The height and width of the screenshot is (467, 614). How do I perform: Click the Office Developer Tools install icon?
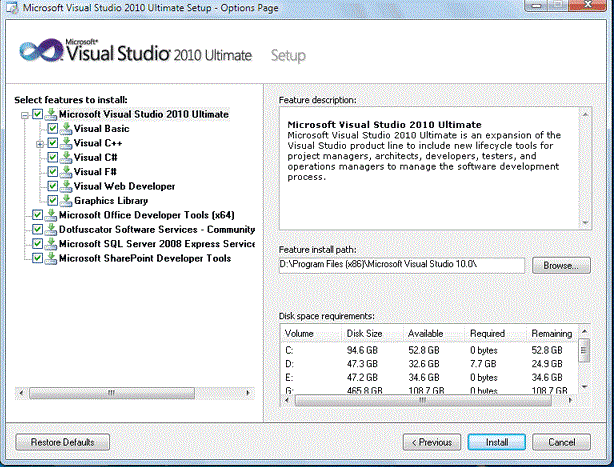click(51, 215)
